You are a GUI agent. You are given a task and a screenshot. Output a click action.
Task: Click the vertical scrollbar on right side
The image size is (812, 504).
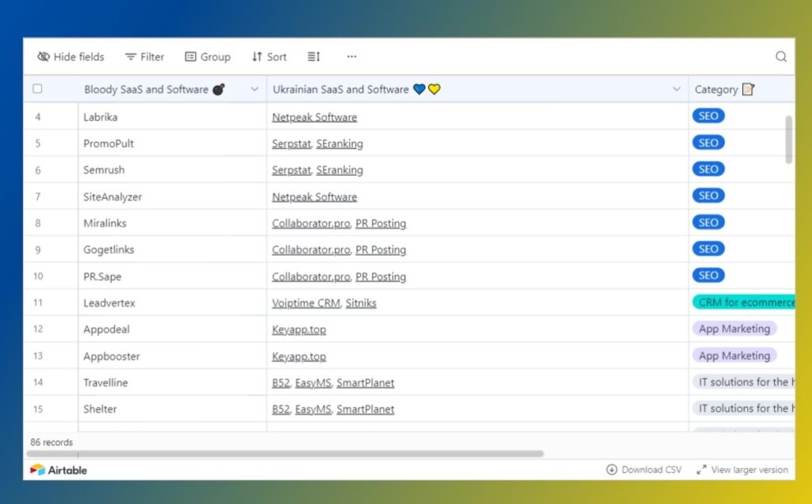tap(788, 139)
